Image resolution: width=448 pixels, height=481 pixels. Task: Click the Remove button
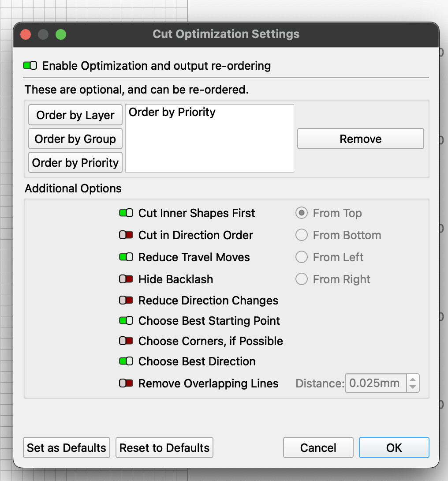360,139
